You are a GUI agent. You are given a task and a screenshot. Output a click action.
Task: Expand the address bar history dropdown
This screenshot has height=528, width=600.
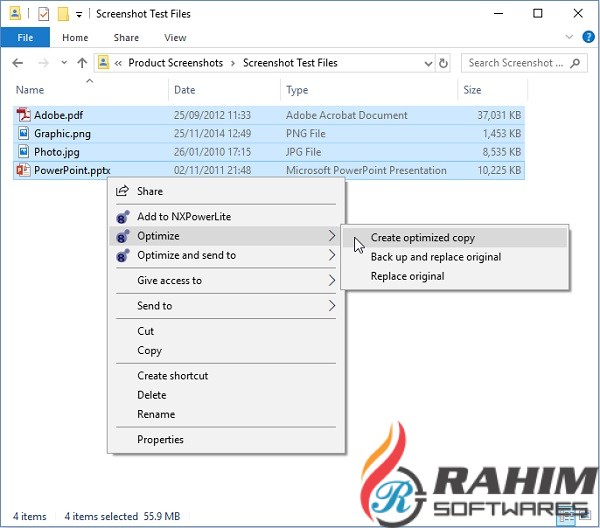(x=429, y=64)
